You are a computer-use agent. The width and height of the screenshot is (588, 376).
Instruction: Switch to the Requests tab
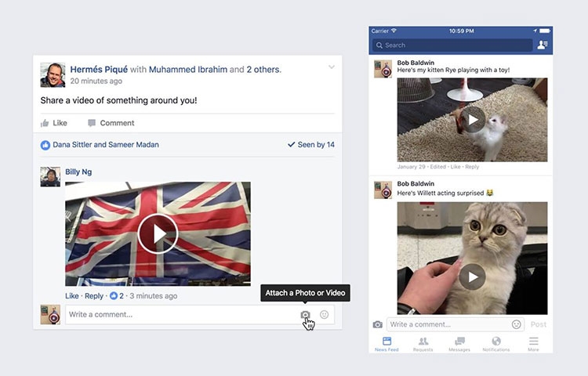(x=423, y=344)
